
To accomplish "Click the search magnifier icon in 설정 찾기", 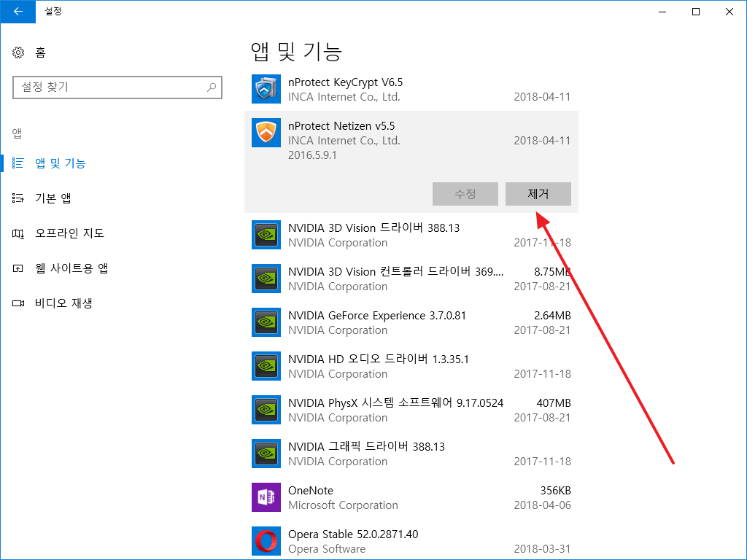I will (212, 87).
